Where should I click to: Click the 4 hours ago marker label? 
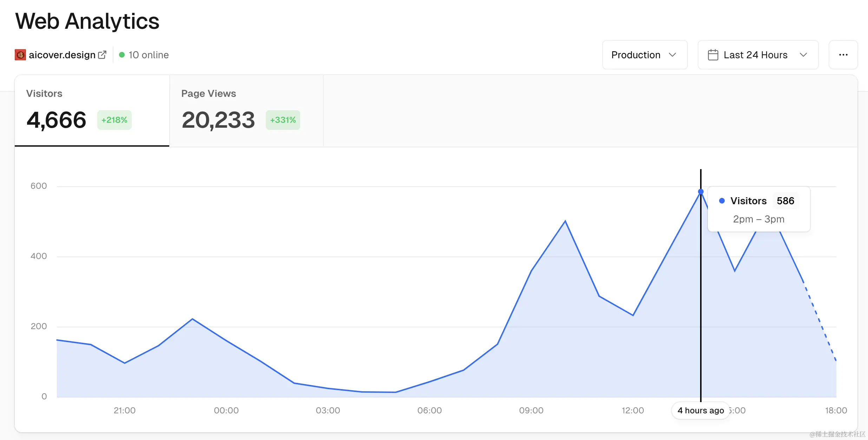pos(701,410)
